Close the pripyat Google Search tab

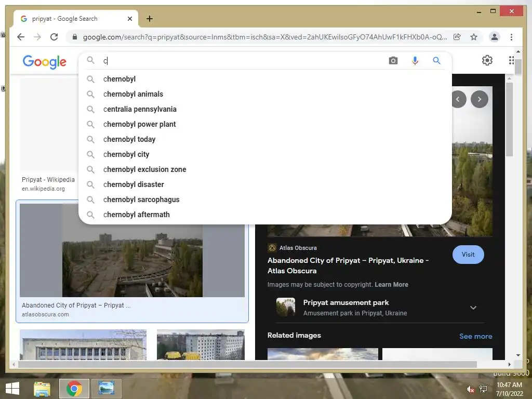(x=129, y=19)
